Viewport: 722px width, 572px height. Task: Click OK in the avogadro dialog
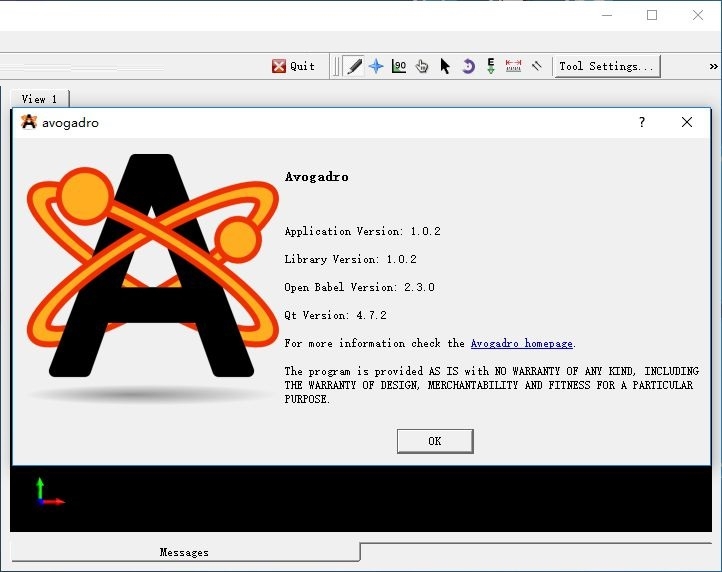(435, 441)
